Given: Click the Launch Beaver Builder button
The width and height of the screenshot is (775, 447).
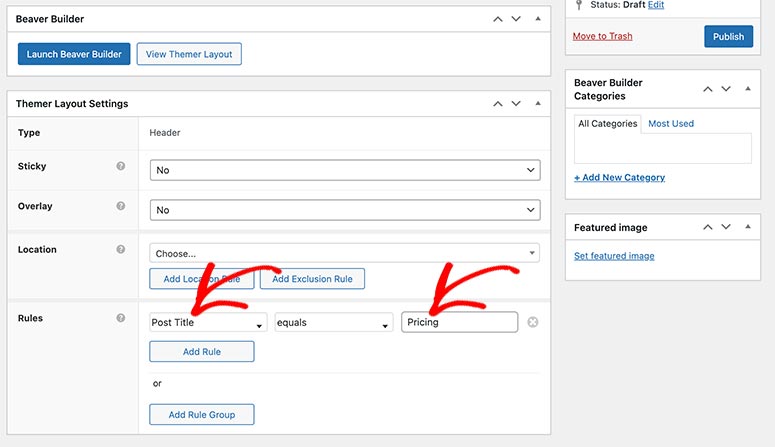Looking at the screenshot, I should [x=74, y=54].
